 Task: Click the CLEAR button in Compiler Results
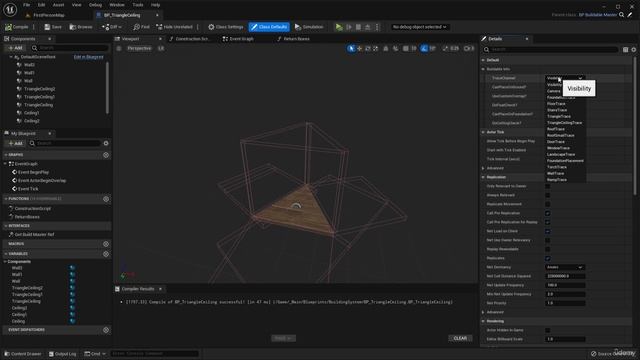coord(460,338)
